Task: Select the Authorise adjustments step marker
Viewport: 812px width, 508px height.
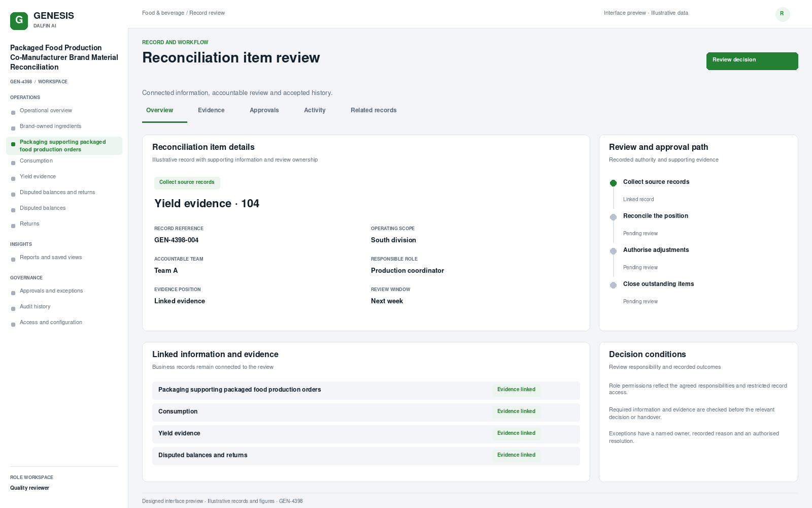Action: point(613,251)
